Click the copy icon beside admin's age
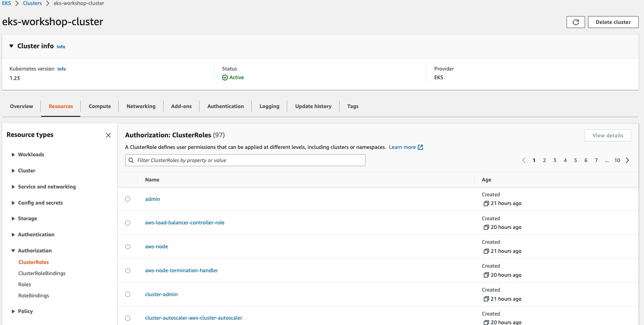644x325 pixels. 486,203
